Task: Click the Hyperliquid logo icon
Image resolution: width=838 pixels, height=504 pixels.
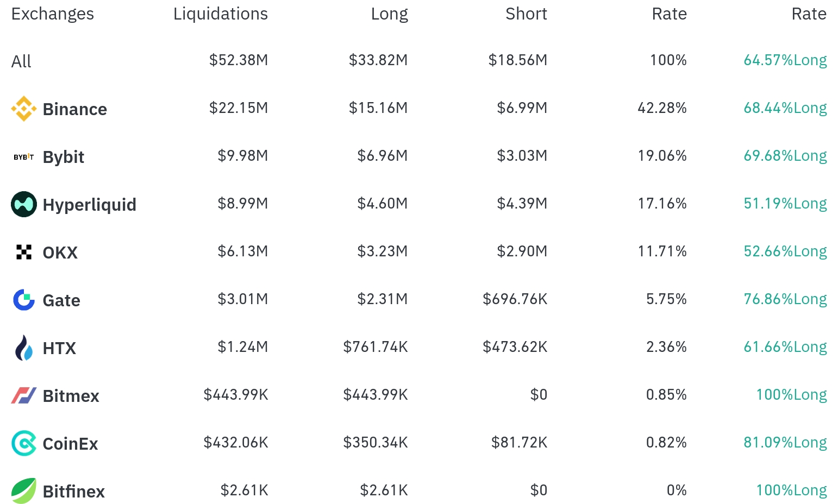Action: point(24,204)
